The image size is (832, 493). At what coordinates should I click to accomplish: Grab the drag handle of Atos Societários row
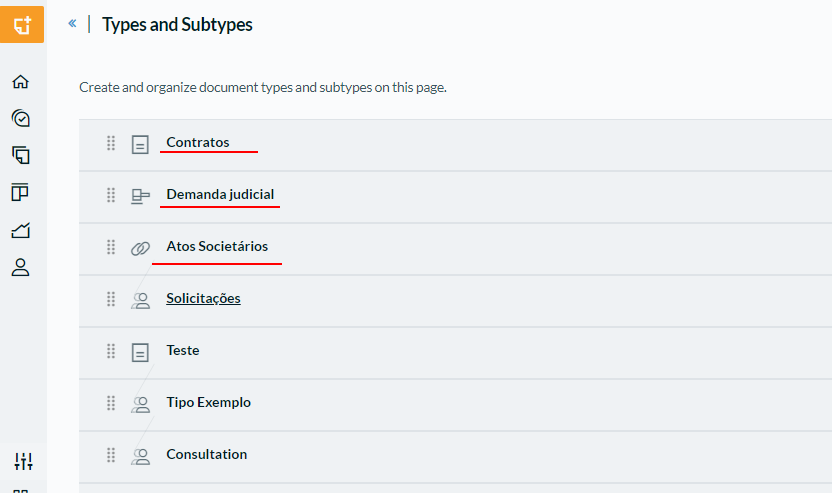(111, 247)
